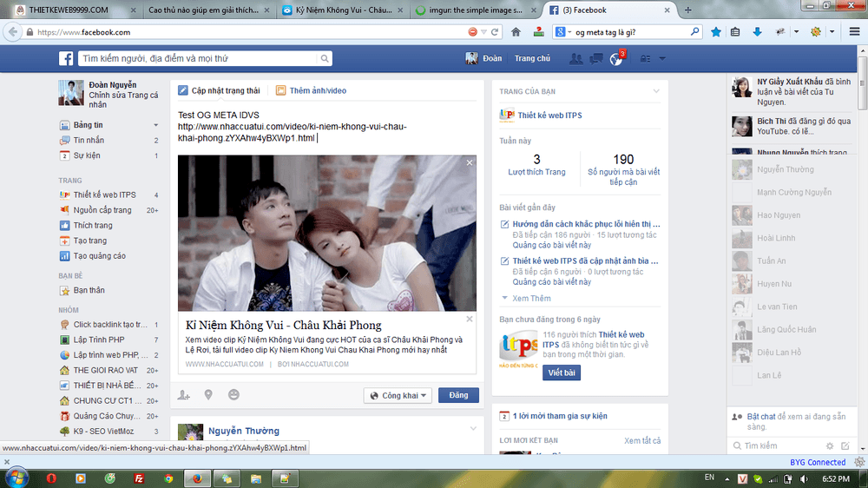Click browser home icon
The height and width of the screenshot is (488, 868).
point(516,32)
